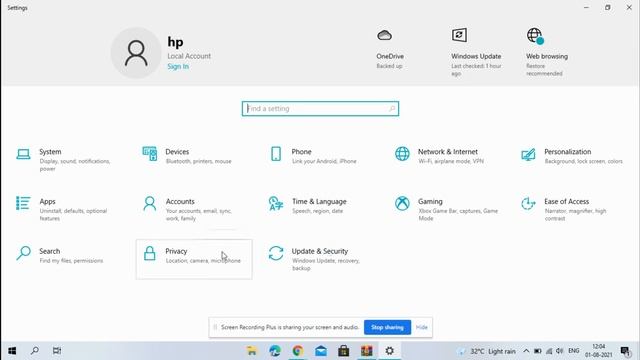Click the weather Light rain widget
Image resolution: width=640 pixels, height=360 pixels.
click(x=487, y=351)
